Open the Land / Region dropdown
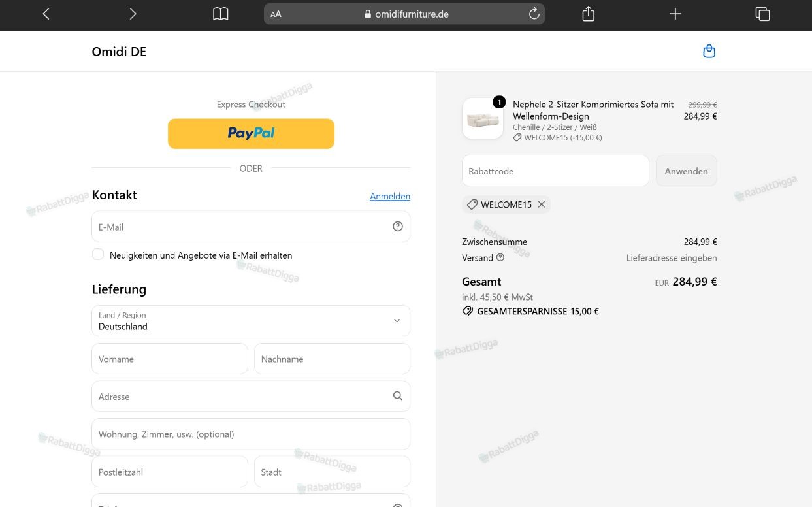Screen dimensions: 812x507 (x=251, y=321)
